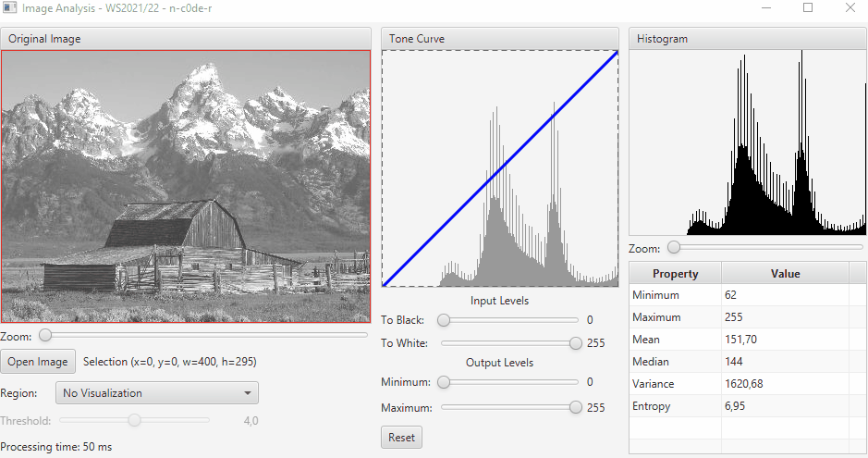The image size is (868, 458).
Task: Click the application icon in title bar
Action: click(x=9, y=7)
